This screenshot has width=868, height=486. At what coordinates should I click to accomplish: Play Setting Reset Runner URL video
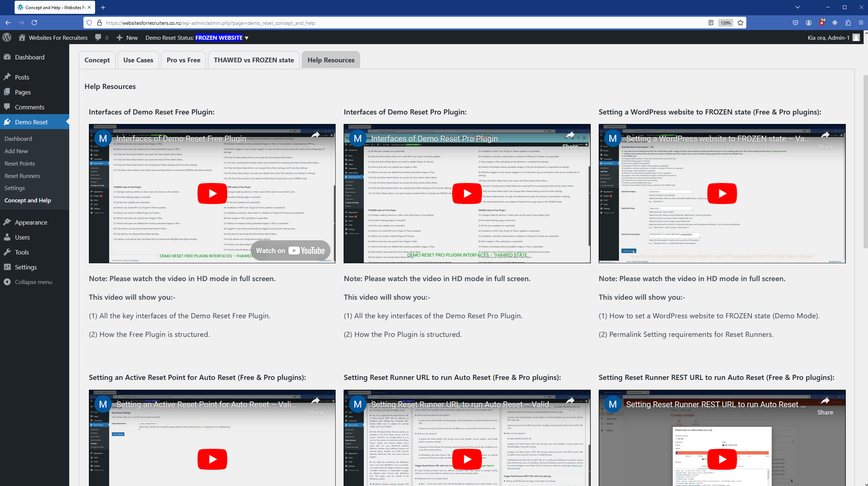click(467, 459)
